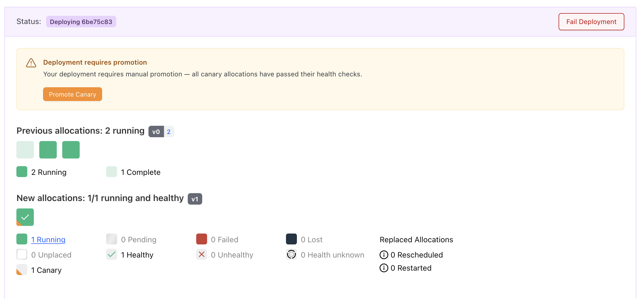Click the red X Unhealthy icon

[202, 255]
